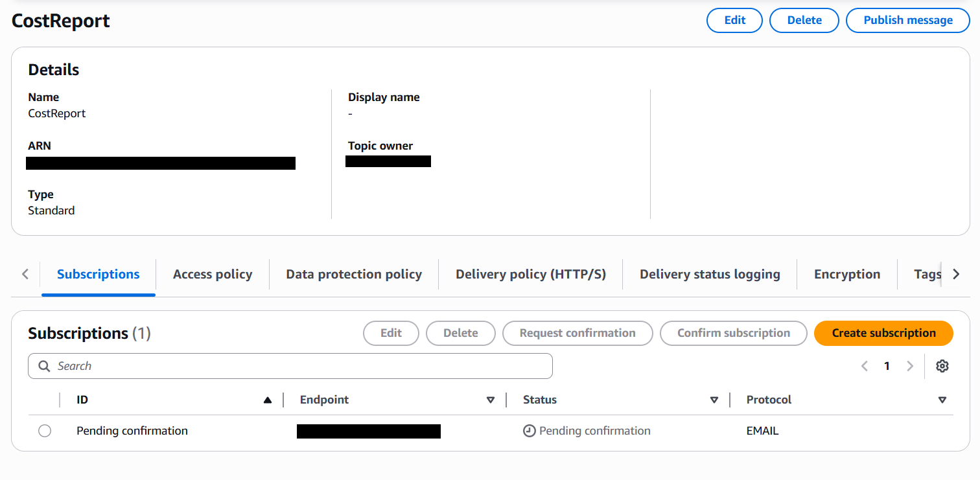Click the Topic owner label
The height and width of the screenshot is (480, 980).
[x=380, y=146]
